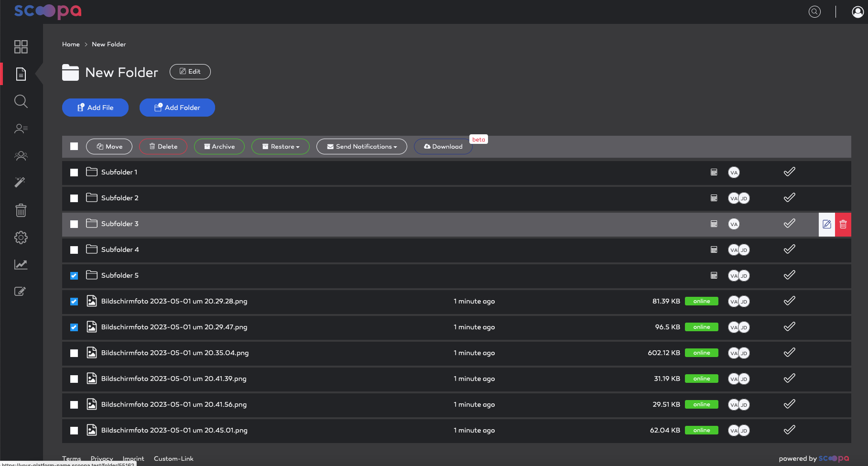Open the Imprint footer link
This screenshot has height=466, width=868.
(133, 459)
